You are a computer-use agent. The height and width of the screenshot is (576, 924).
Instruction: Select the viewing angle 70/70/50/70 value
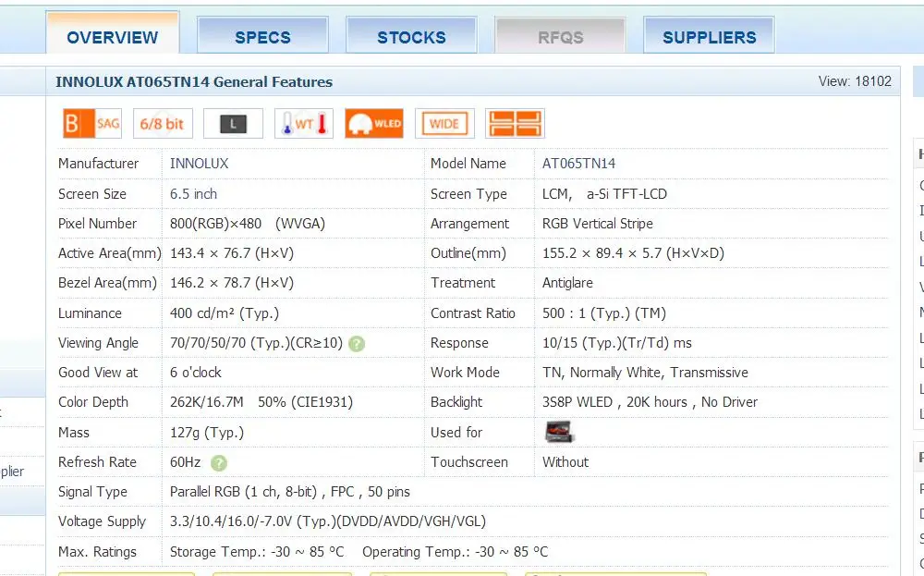pos(256,342)
